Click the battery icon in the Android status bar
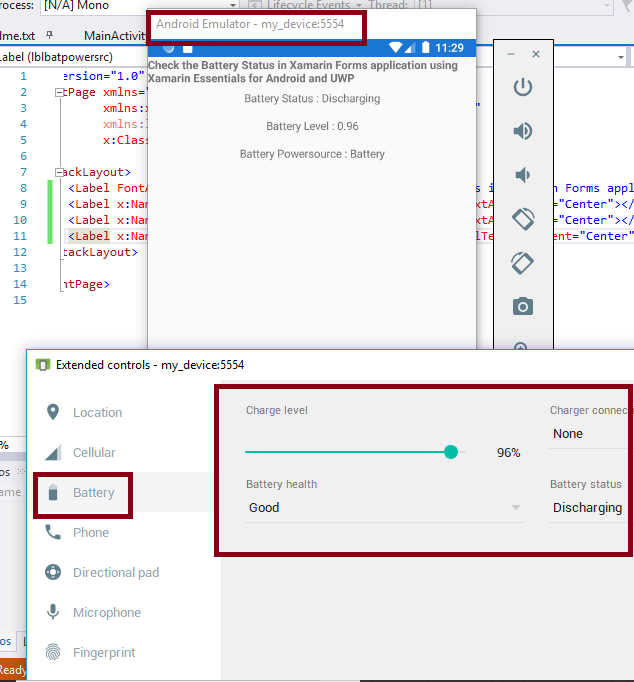The image size is (634, 682). [426, 47]
